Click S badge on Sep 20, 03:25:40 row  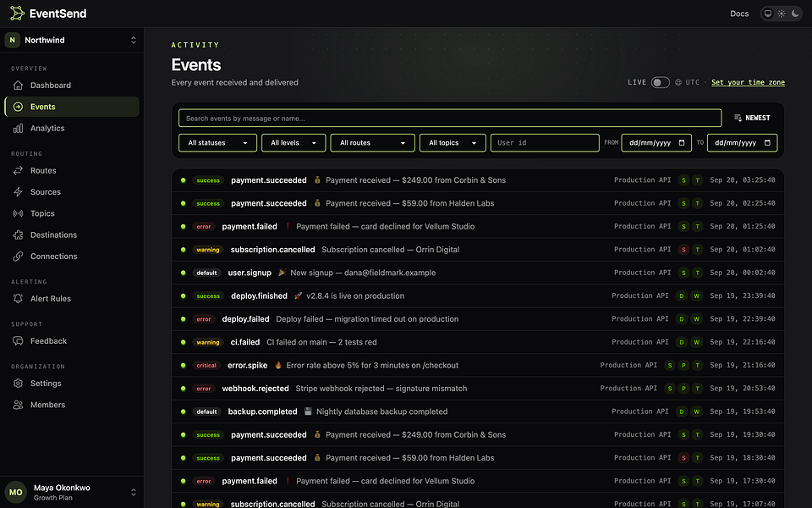click(683, 180)
